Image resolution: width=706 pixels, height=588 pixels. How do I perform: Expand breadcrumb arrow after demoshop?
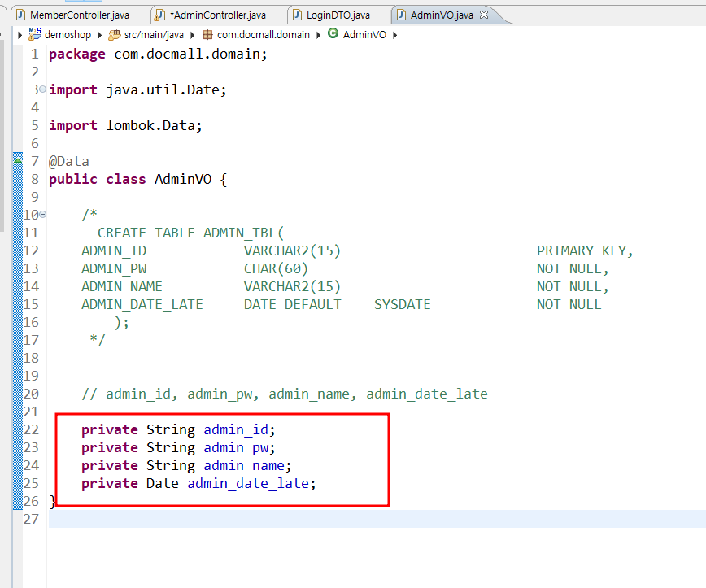[x=99, y=35]
